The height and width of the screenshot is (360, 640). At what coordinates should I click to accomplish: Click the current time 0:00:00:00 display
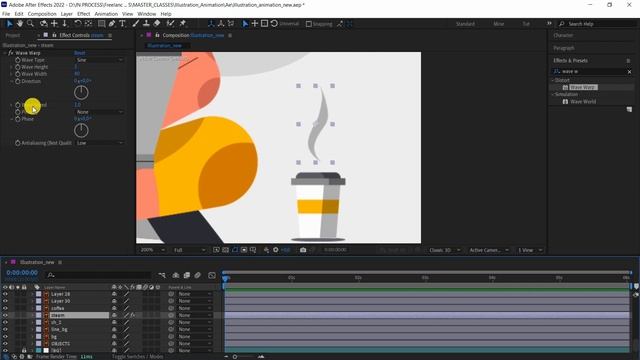click(x=22, y=273)
